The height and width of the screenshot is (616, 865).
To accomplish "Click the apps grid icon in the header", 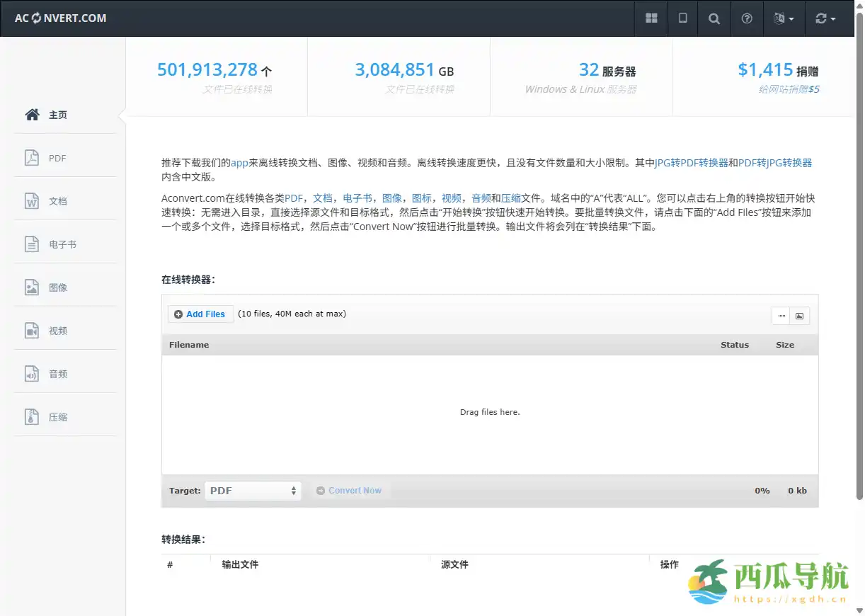I will coord(651,18).
